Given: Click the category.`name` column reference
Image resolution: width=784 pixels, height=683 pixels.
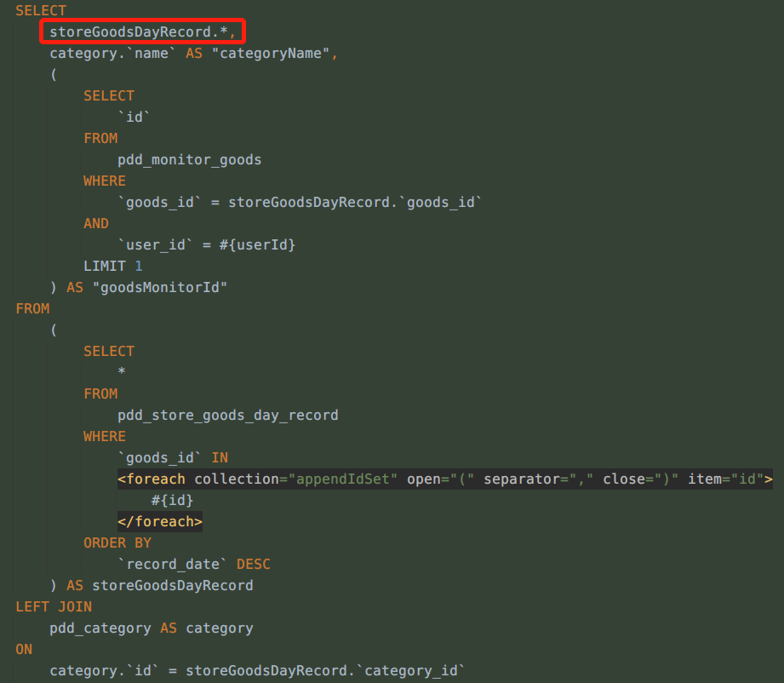Looking at the screenshot, I should click(x=112, y=53).
